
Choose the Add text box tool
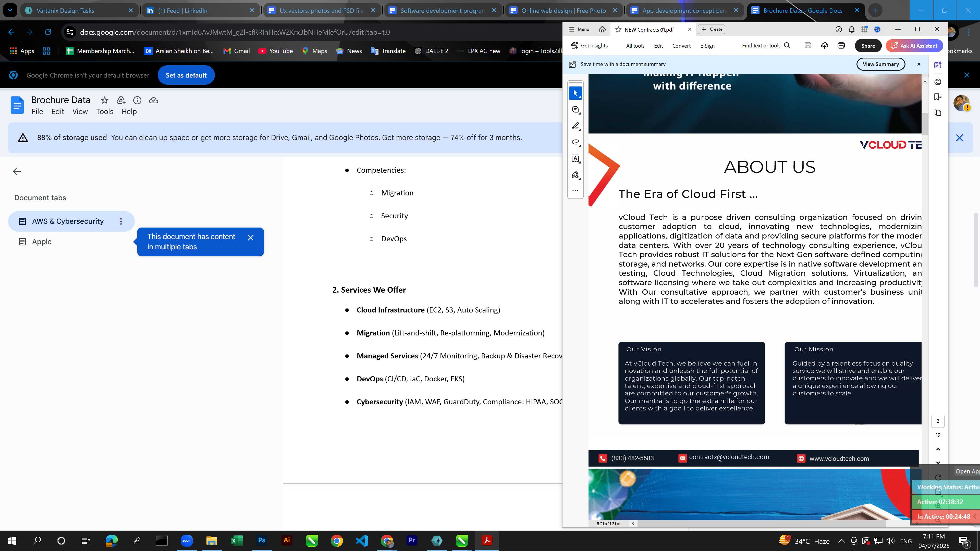pos(575,159)
